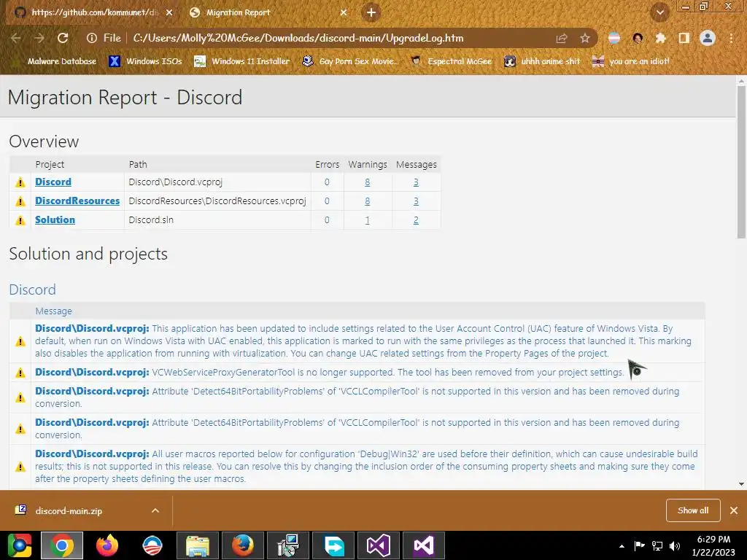This screenshot has height=560, width=747.
Task: Go back using the browser back arrow
Action: click(x=16, y=38)
